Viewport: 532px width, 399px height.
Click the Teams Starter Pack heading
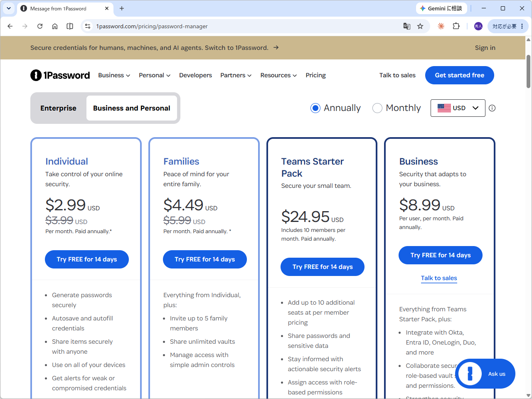point(313,167)
